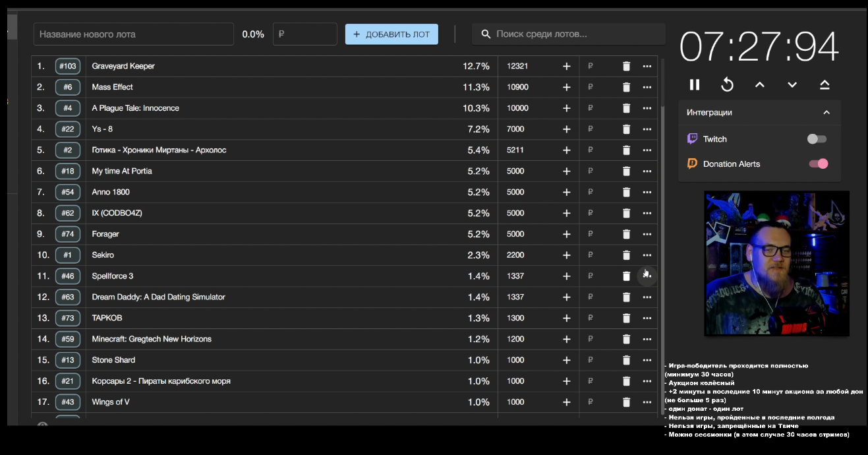Image resolution: width=868 pixels, height=455 pixels.
Task: Delete the Stone Shard lot
Action: [626, 360]
